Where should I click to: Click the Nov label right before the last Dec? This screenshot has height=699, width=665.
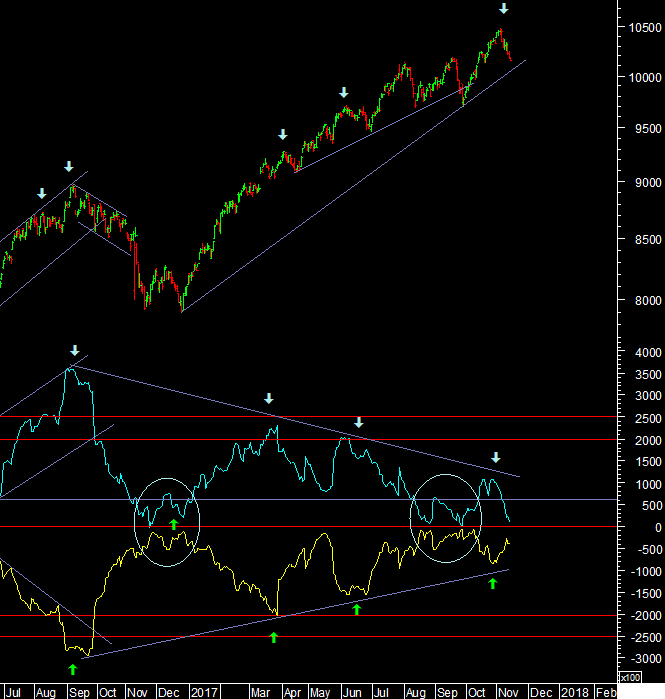(x=508, y=692)
